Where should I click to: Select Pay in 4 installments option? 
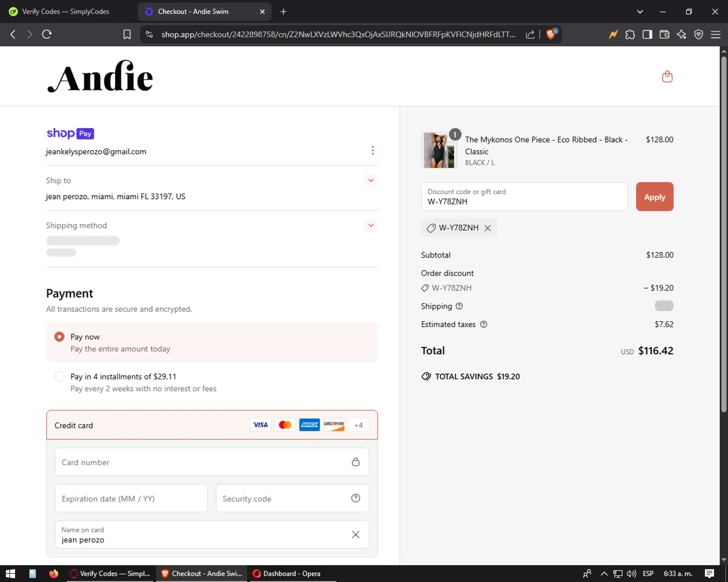pyautogui.click(x=59, y=376)
